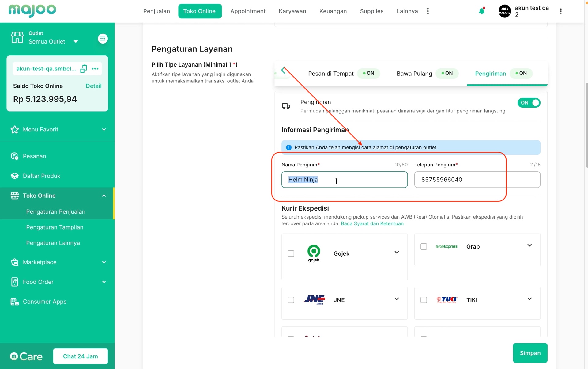588x369 pixels.
Task: Open Baca Syarat dan Ketentuan link
Action: pos(372,223)
